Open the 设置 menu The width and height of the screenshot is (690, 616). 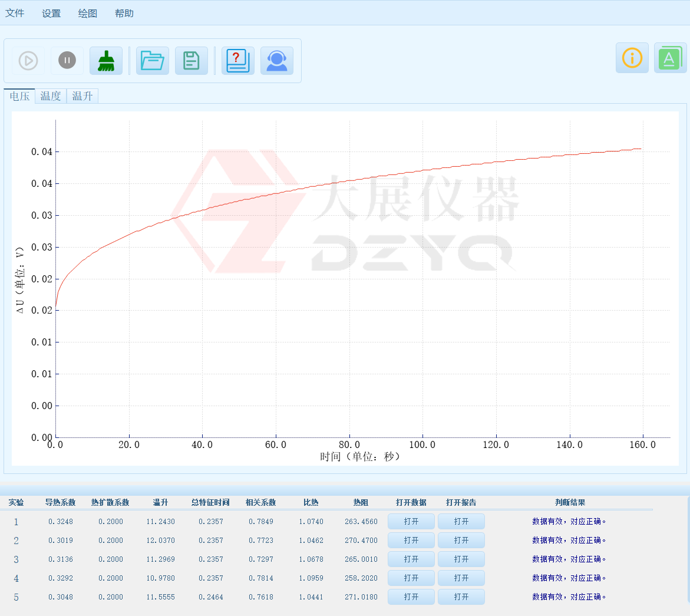point(51,13)
